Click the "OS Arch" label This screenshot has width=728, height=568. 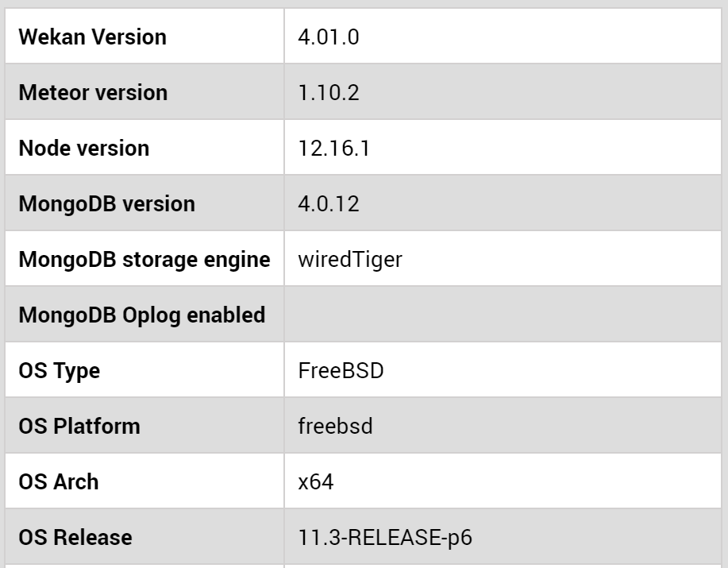pos(58,482)
